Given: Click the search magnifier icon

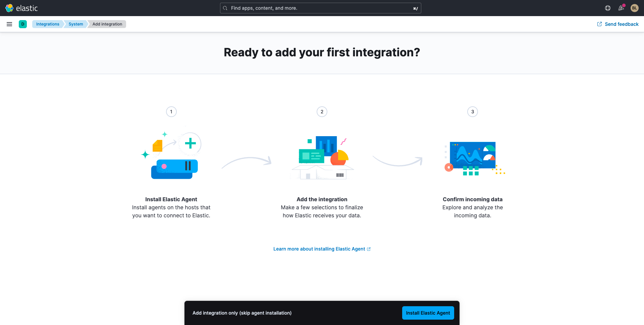Looking at the screenshot, I should (x=225, y=8).
